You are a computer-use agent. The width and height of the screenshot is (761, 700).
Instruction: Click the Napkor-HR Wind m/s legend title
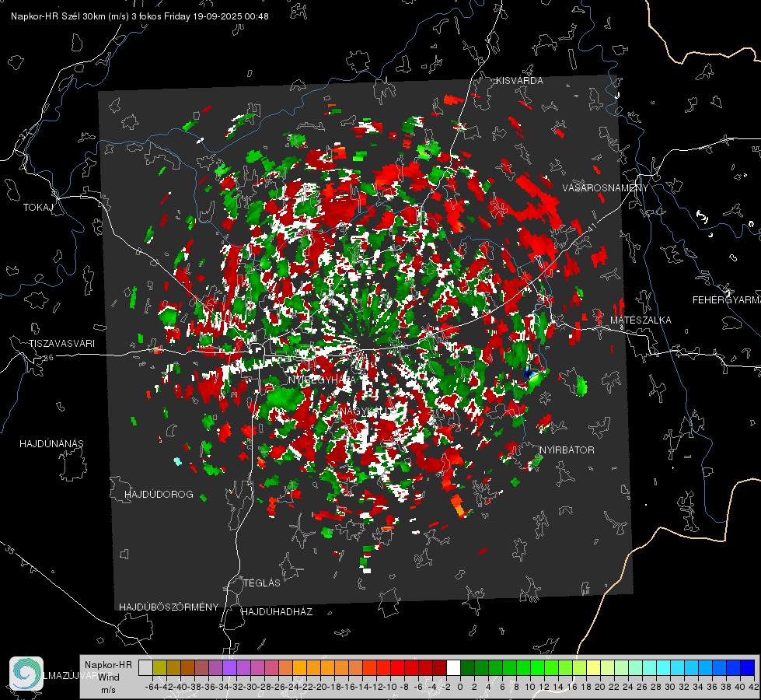click(108, 677)
